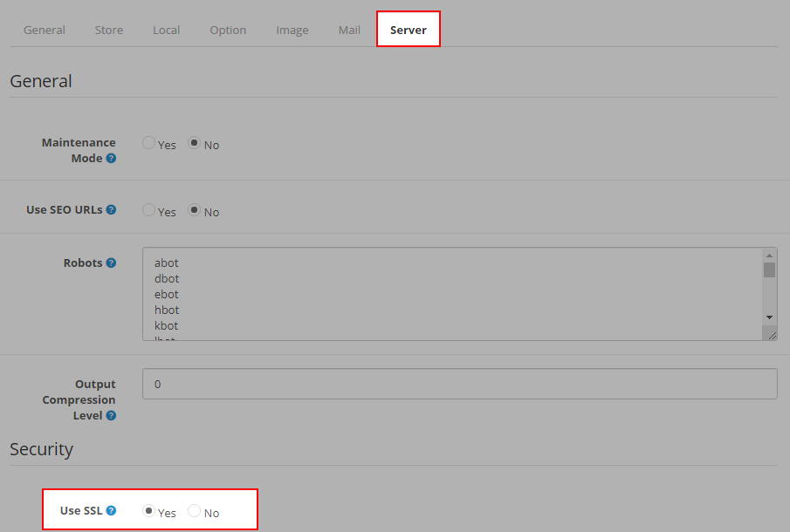Select No for Use SEO URLs

[194, 210]
